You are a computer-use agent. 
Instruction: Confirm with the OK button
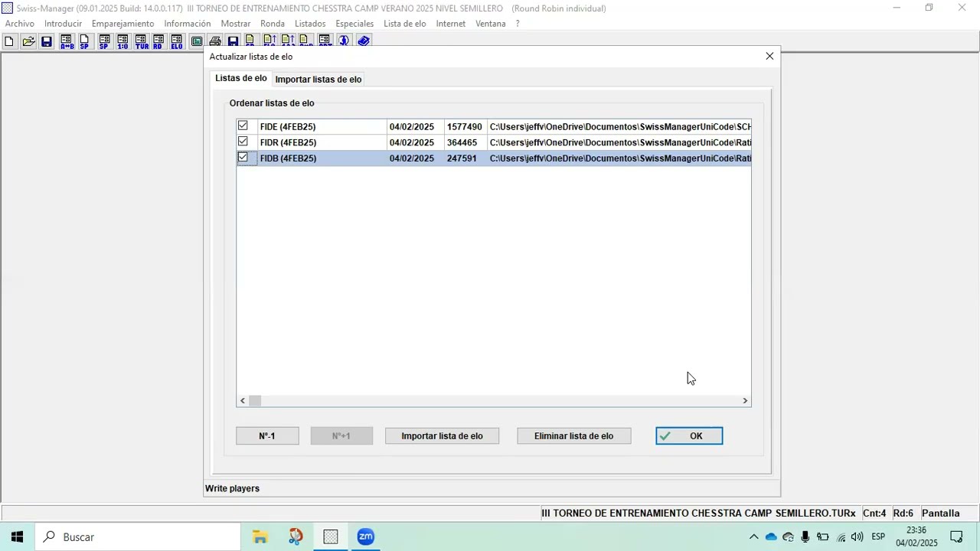pyautogui.click(x=689, y=436)
